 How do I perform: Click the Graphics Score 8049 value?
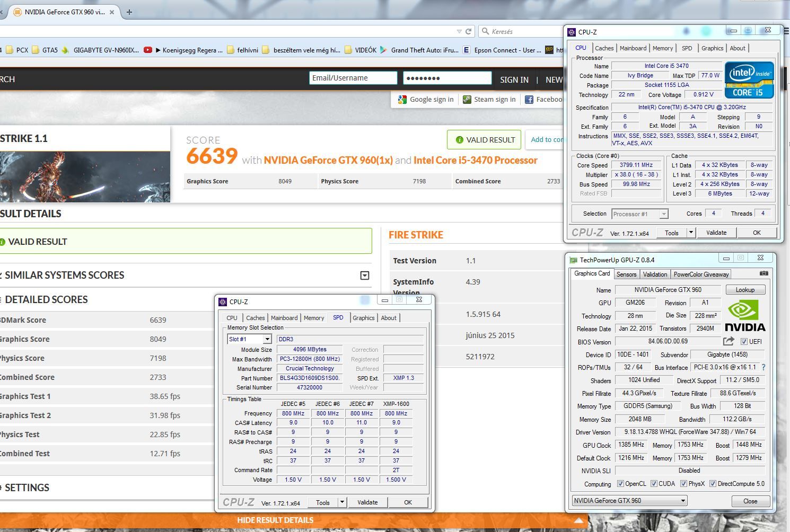coord(285,181)
